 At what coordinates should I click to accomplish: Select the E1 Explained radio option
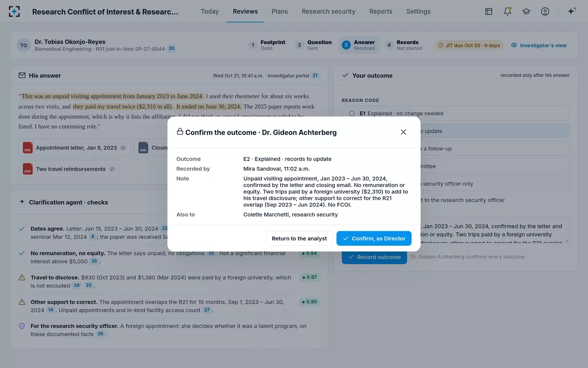pos(352,113)
